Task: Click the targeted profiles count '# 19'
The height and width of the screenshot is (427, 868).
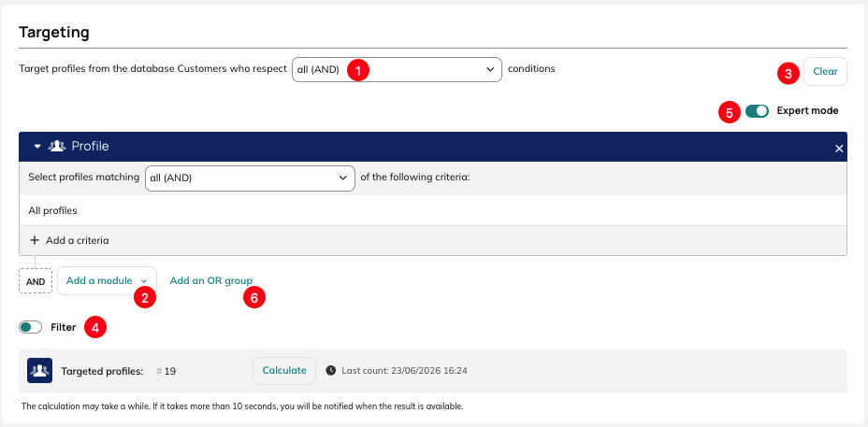Action: [166, 371]
